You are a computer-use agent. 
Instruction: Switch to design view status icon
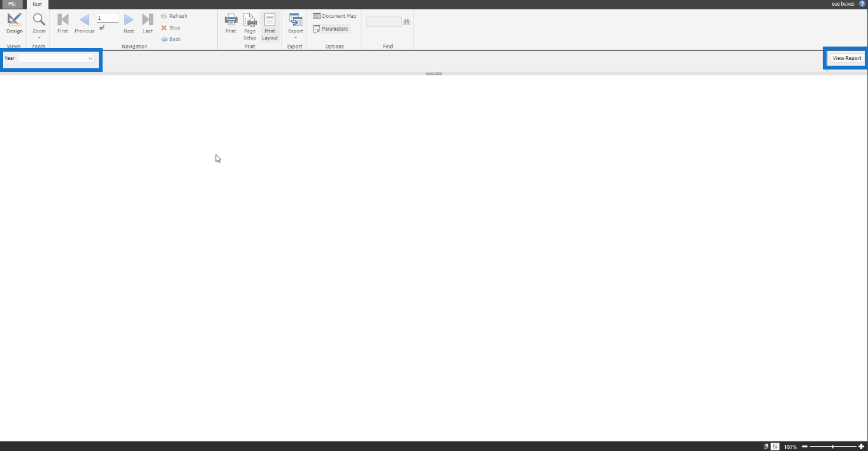click(x=767, y=447)
